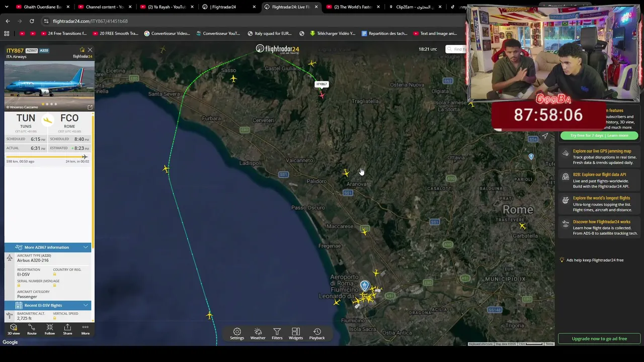Click the aircraft photo thumbnail
Image resolution: width=644 pixels, height=362 pixels.
[49, 85]
